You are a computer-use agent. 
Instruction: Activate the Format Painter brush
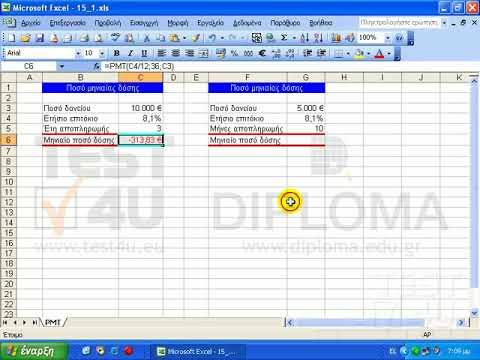click(196, 38)
